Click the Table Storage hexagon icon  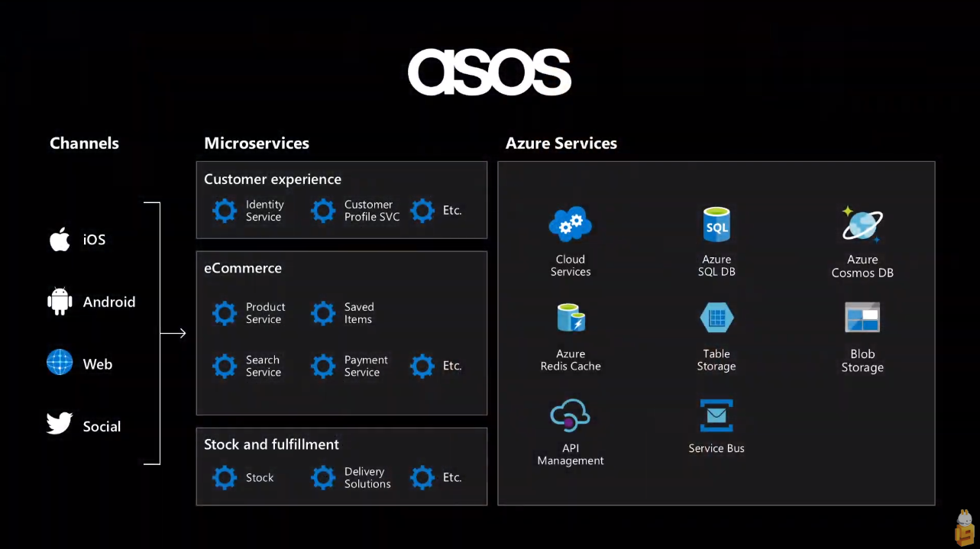point(716,318)
